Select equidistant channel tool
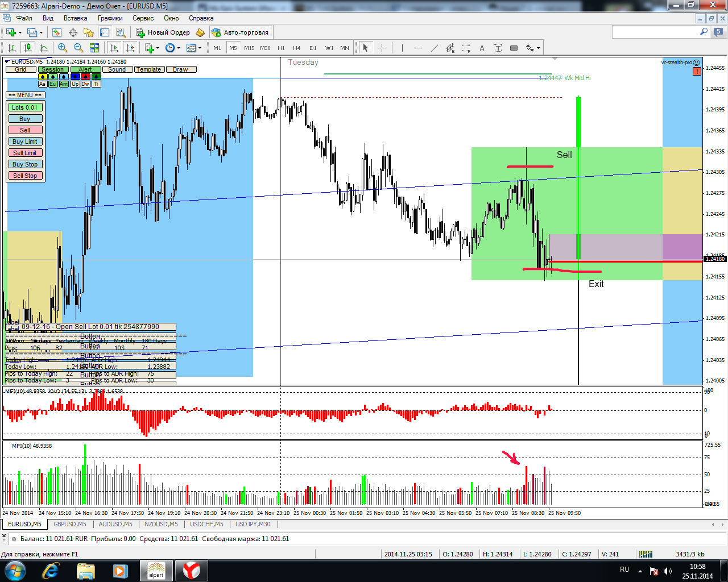Screen dimensions: 728x582 450,48
